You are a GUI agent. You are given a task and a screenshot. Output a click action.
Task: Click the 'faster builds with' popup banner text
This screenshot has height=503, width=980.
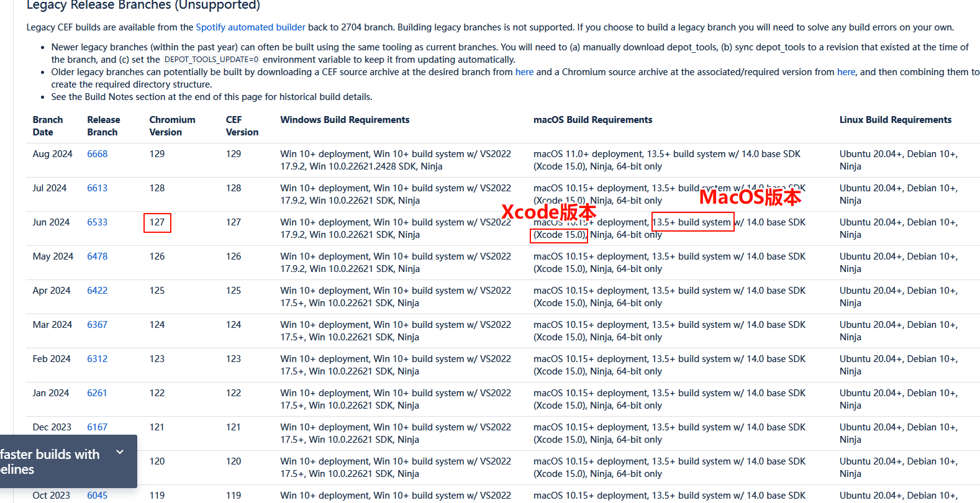point(50,462)
